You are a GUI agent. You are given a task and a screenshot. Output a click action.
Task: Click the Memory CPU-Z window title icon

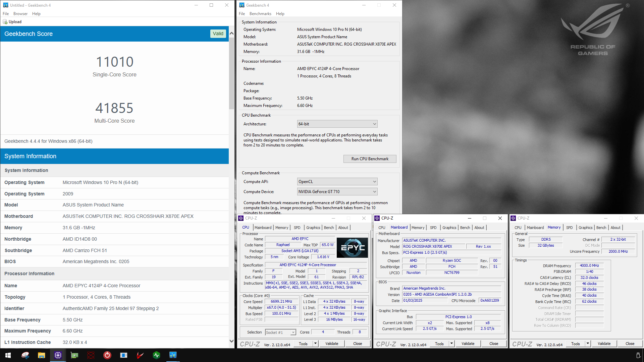[513, 218]
